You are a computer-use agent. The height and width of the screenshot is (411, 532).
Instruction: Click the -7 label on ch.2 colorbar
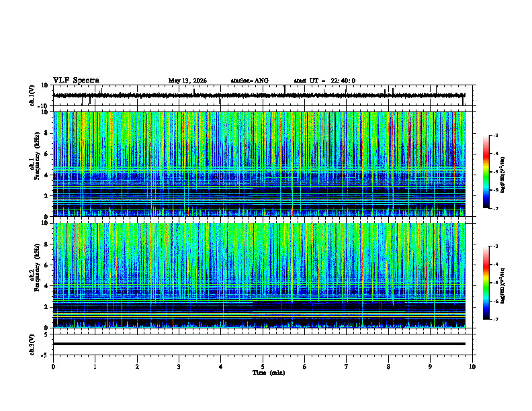495,319
